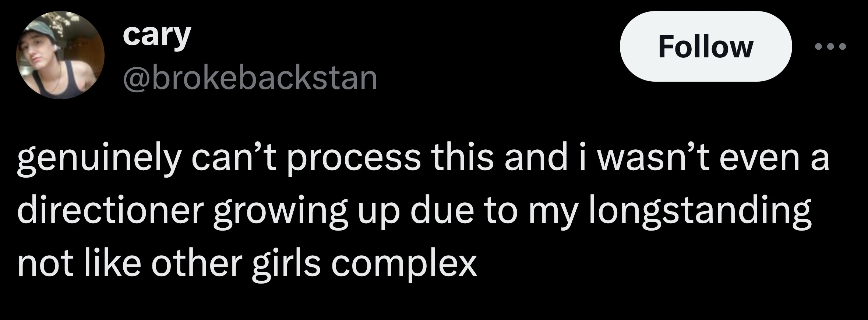Open the tweet by clicking its text
Screen dimensions: 868x320
tap(423, 211)
